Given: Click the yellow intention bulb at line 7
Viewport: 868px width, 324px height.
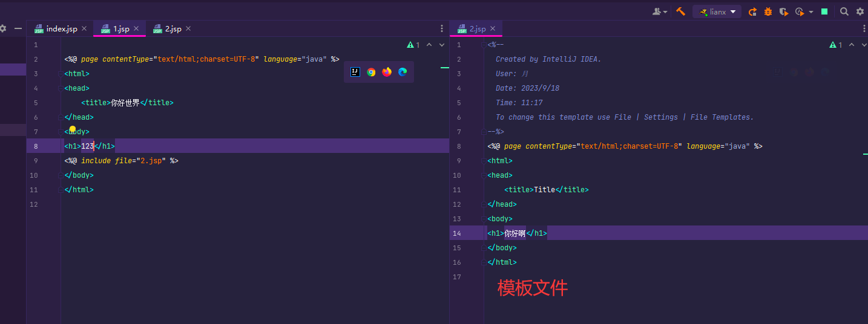Looking at the screenshot, I should click(x=73, y=129).
